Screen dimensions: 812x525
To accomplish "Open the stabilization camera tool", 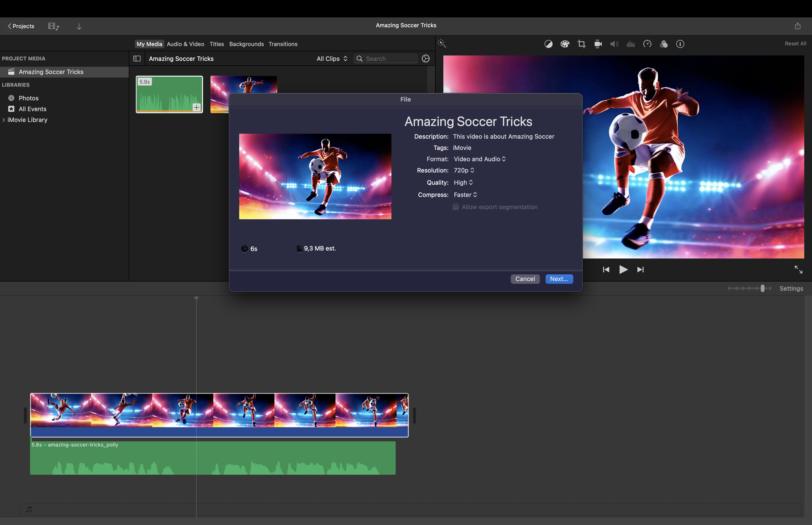I will tap(598, 44).
